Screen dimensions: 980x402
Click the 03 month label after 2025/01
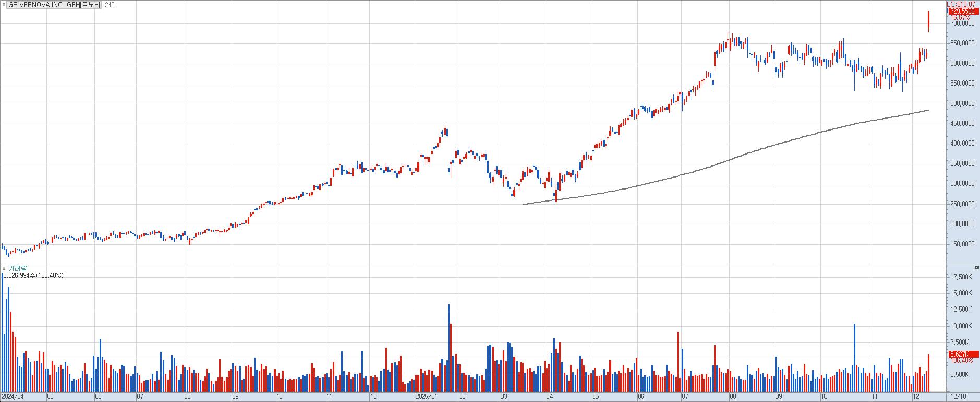504,397
